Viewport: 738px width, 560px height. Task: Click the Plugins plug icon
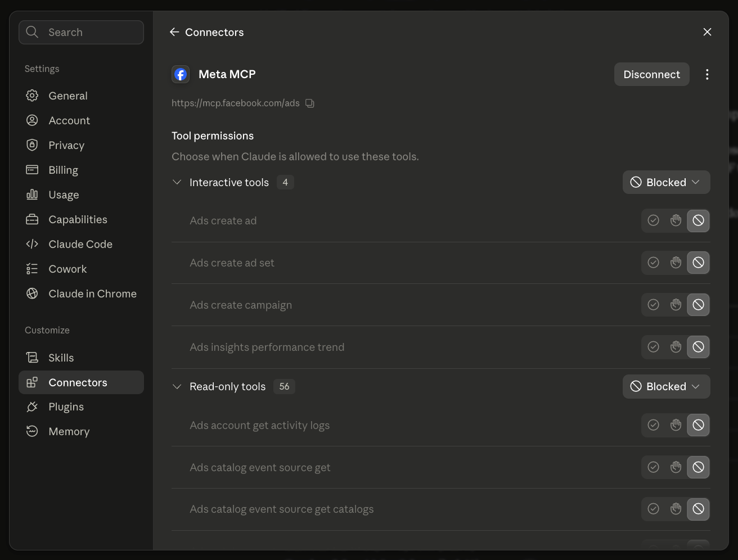pos(32,407)
